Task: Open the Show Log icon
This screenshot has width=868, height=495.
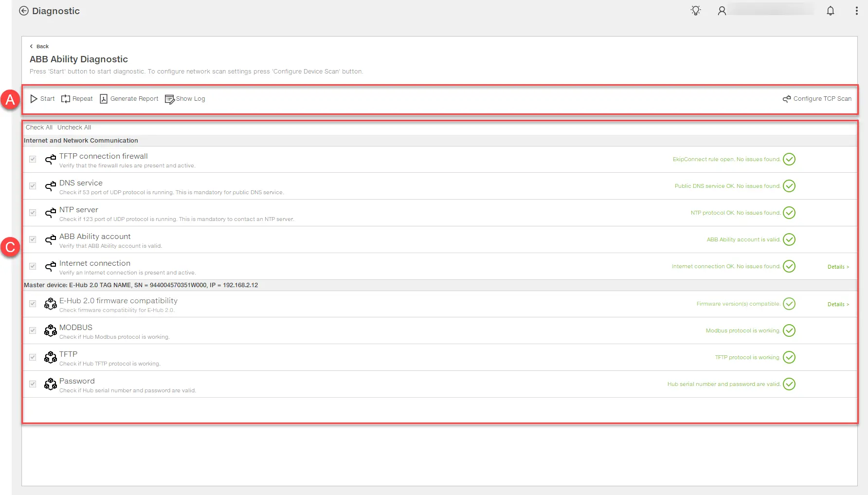Action: point(169,99)
